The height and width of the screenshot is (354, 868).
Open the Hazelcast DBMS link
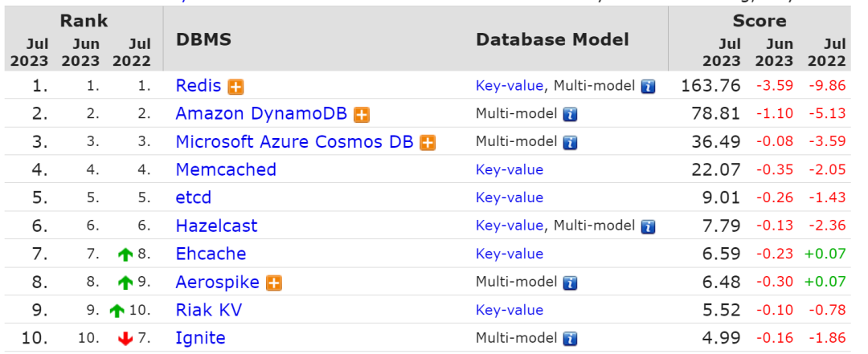pyautogui.click(x=217, y=226)
